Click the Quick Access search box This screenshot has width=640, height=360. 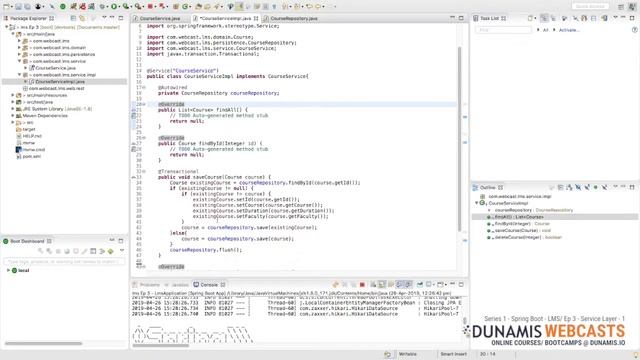[590, 6]
